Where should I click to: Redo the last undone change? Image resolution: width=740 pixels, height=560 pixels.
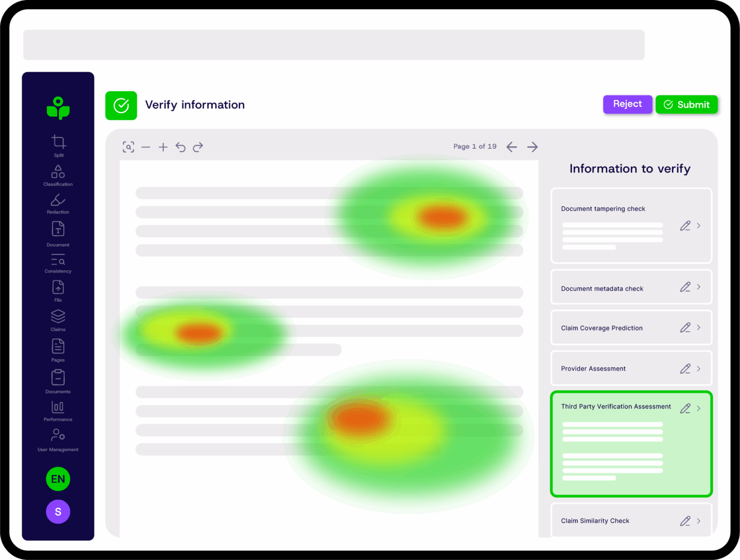pyautogui.click(x=198, y=147)
